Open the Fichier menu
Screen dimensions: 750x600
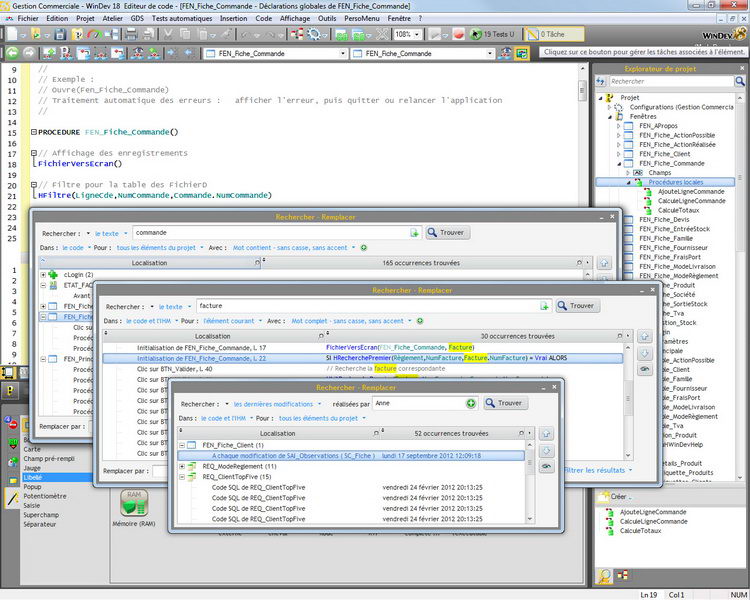[x=28, y=18]
